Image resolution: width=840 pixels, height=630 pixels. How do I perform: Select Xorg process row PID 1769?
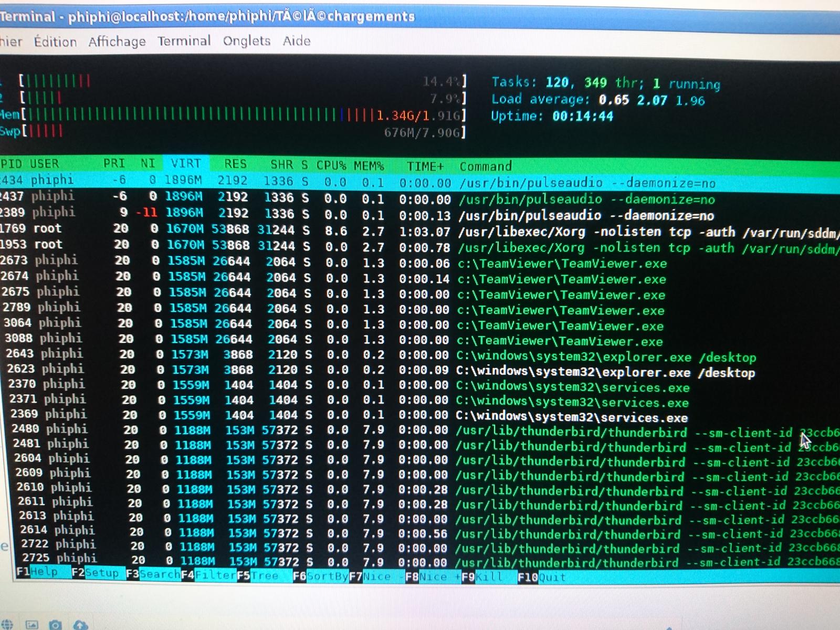click(x=420, y=230)
